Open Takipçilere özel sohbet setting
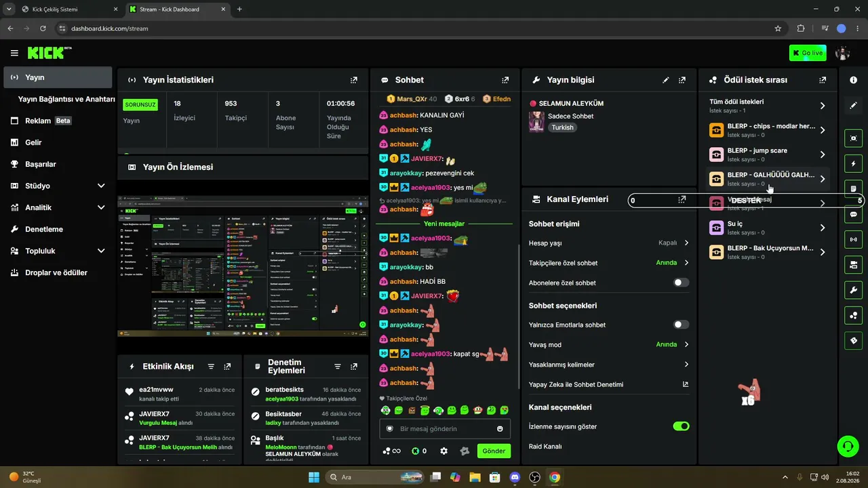This screenshot has width=868, height=488. [609, 263]
